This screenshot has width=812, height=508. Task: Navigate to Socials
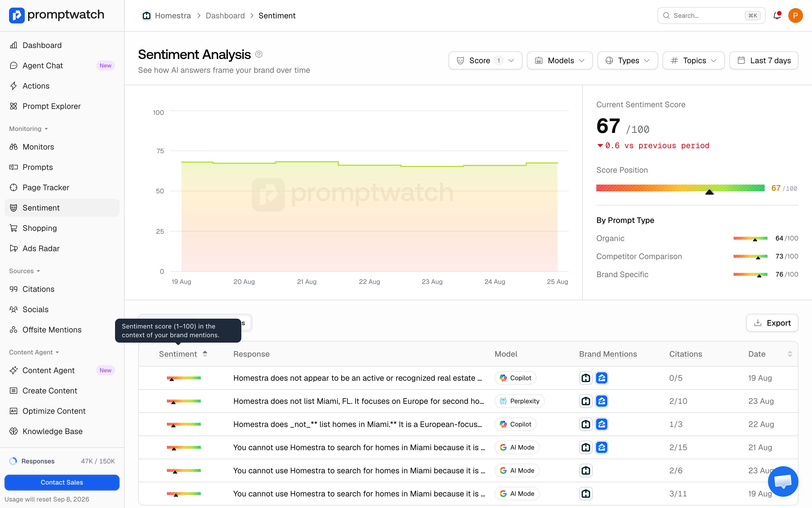click(62, 309)
